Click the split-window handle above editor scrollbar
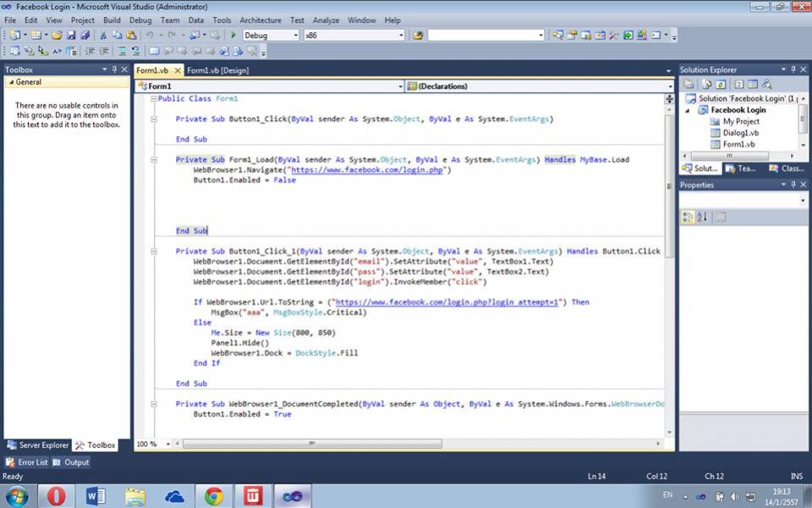The width and height of the screenshot is (812, 508). point(669,98)
